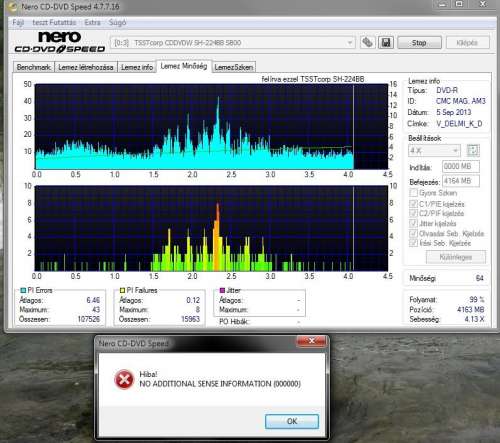Click the PI Errors Átlagos value 6.46

click(93, 300)
